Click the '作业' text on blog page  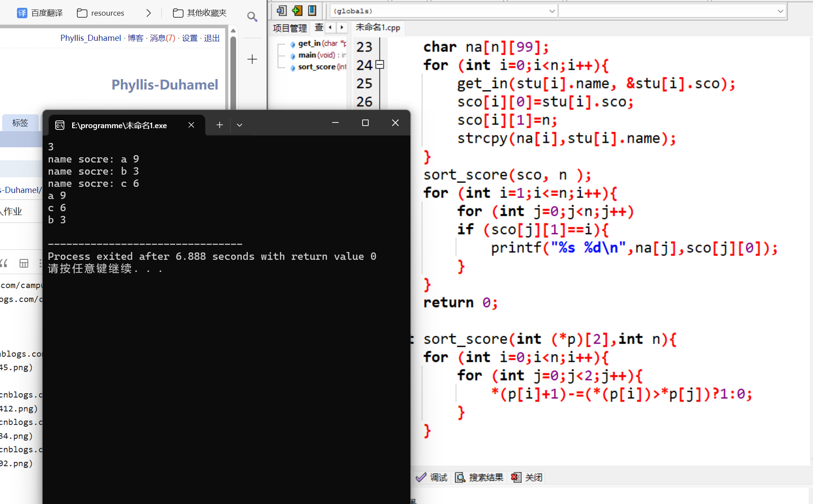pyautogui.click(x=13, y=212)
